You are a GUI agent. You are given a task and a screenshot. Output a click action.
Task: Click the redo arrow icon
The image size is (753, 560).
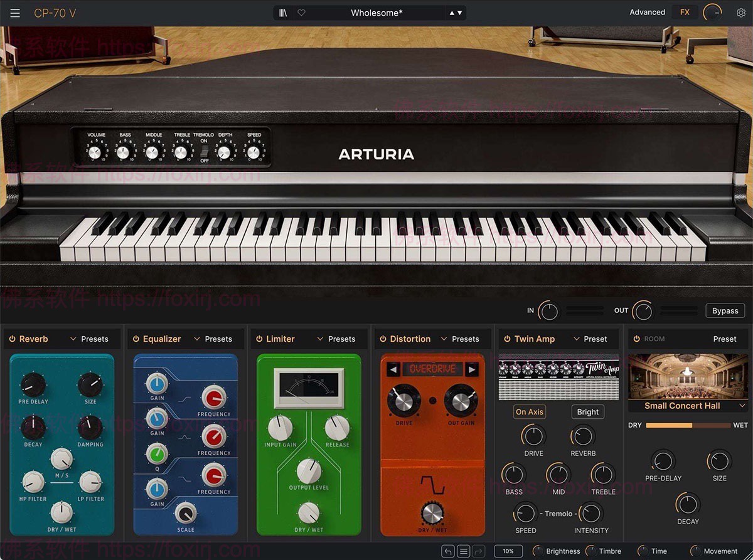[x=479, y=551]
